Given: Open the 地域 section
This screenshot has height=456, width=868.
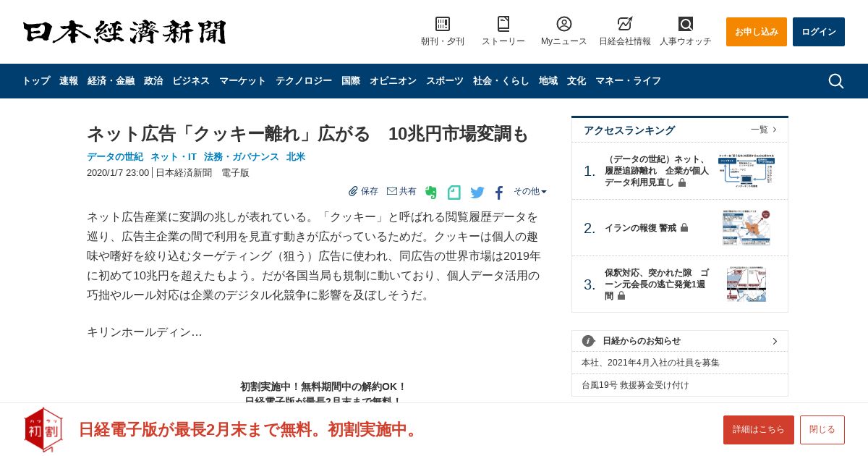Looking at the screenshot, I should [x=548, y=81].
